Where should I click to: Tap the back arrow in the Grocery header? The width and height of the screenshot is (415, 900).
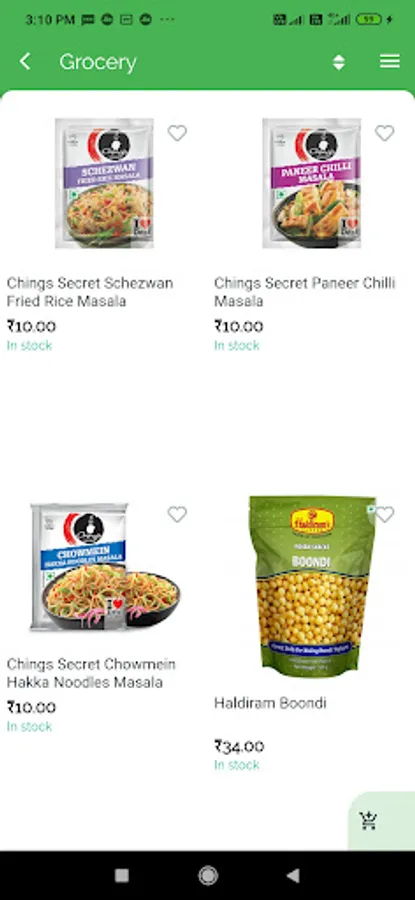pos(25,62)
